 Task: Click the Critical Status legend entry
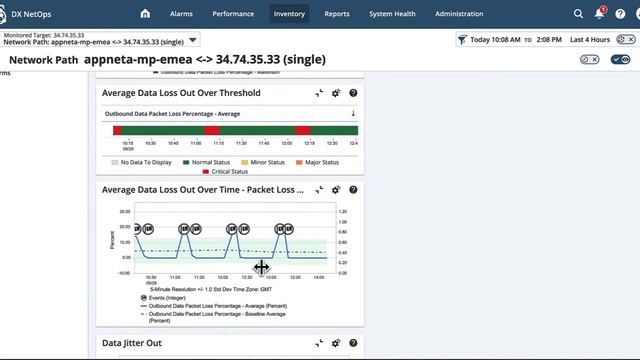click(x=225, y=172)
